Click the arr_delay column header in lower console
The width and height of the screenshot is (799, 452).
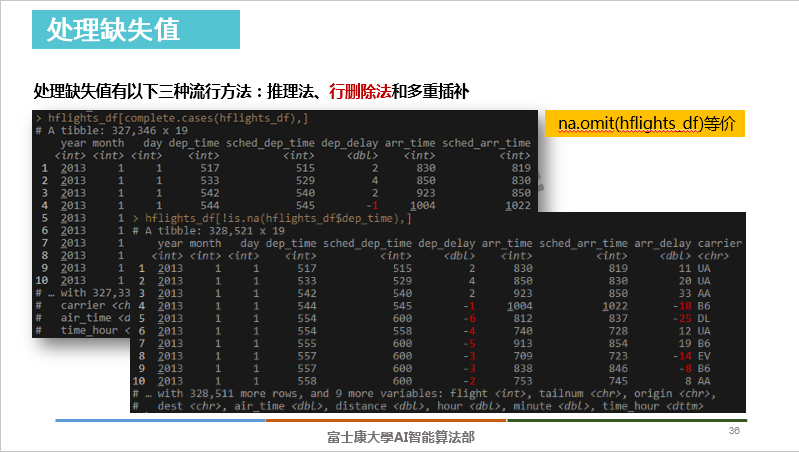[x=662, y=244]
